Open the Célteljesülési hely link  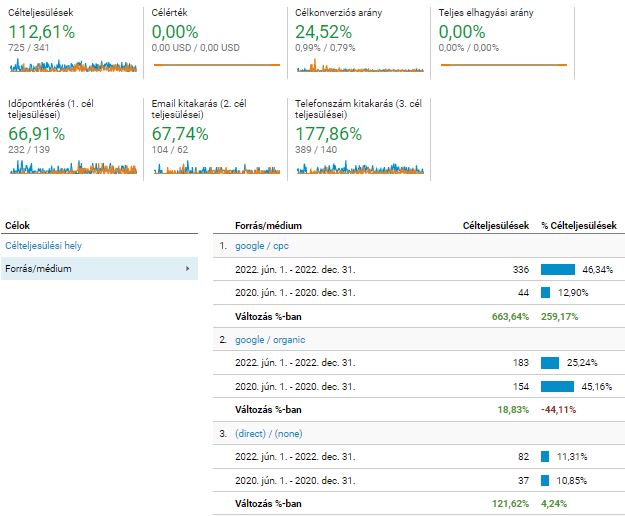tap(44, 246)
